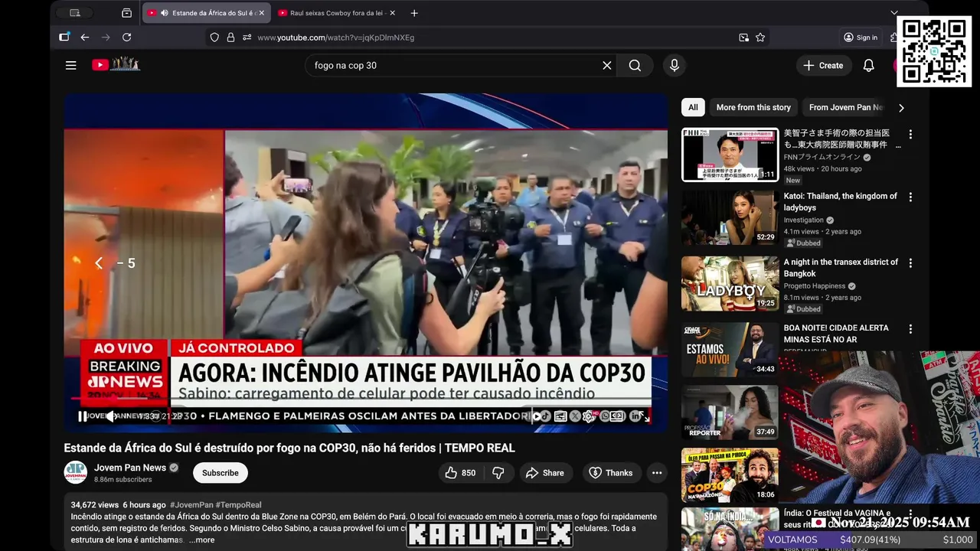This screenshot has height=551, width=980.
Task: Open video player settings gear
Action: (x=588, y=416)
